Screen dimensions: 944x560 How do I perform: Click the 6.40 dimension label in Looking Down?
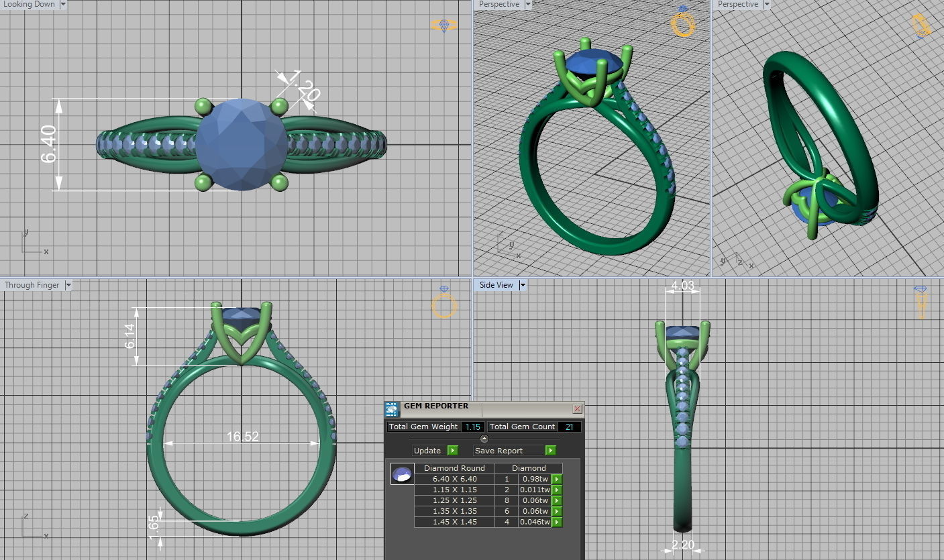pyautogui.click(x=49, y=144)
